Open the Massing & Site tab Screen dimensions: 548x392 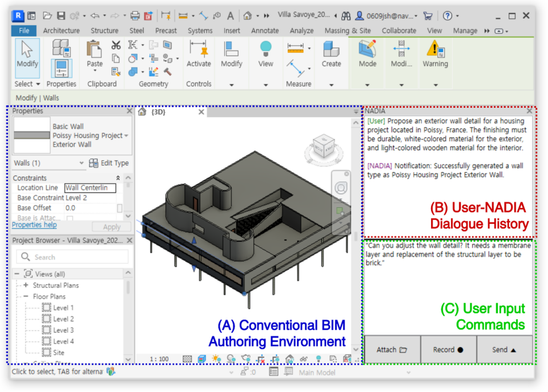348,30
